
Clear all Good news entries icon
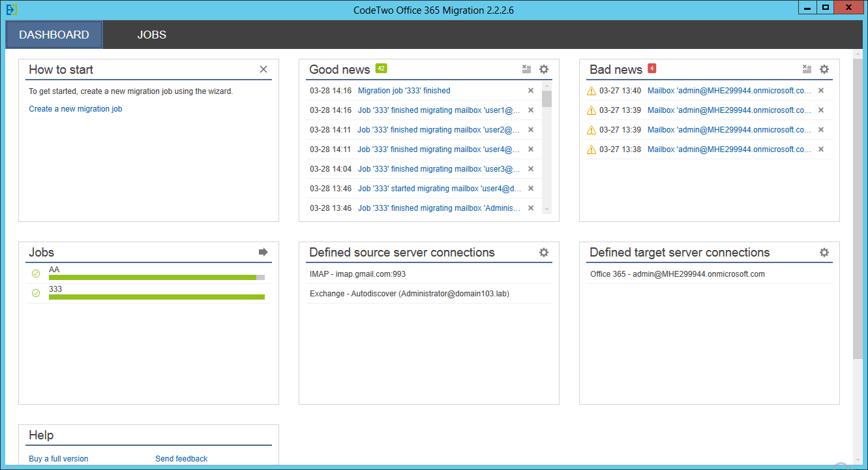coord(527,69)
